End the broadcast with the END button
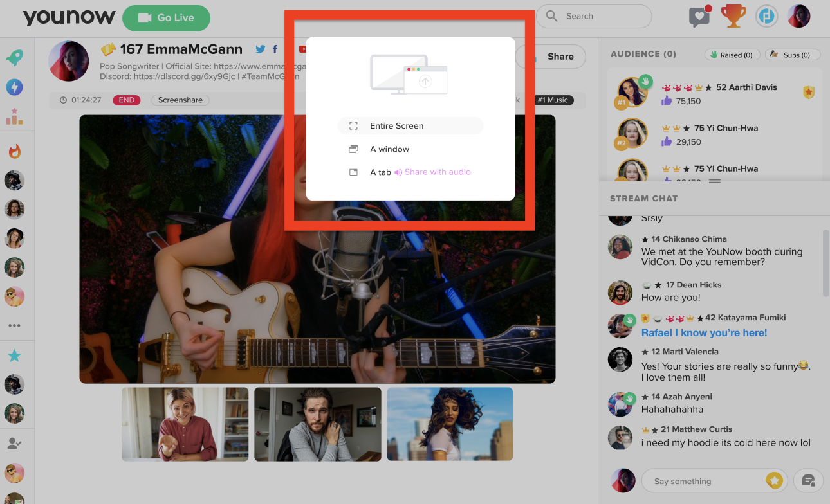 click(126, 100)
